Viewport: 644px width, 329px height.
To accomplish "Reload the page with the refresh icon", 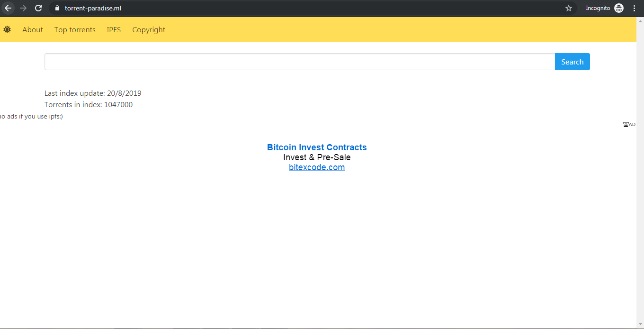I will click(x=39, y=8).
